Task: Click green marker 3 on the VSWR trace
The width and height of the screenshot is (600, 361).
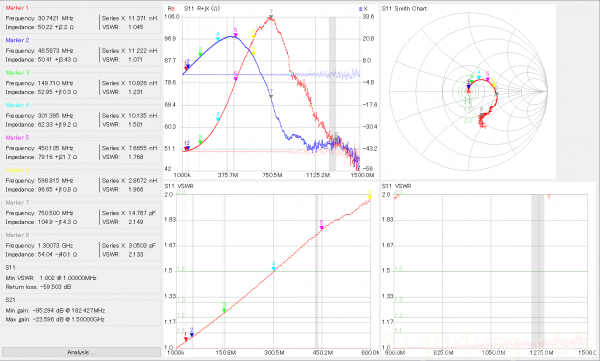Action: pos(225,310)
